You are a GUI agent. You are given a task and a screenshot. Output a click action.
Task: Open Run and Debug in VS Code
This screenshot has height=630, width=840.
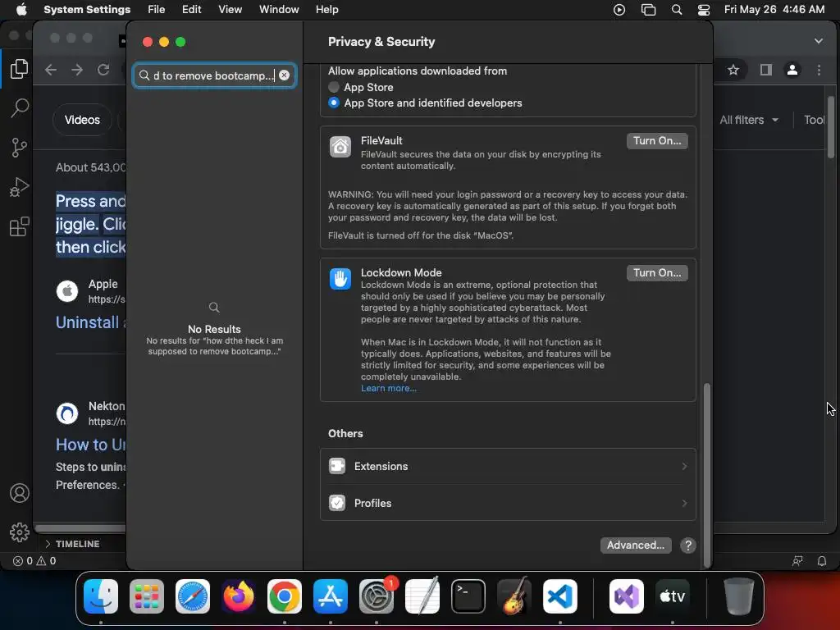pos(20,187)
